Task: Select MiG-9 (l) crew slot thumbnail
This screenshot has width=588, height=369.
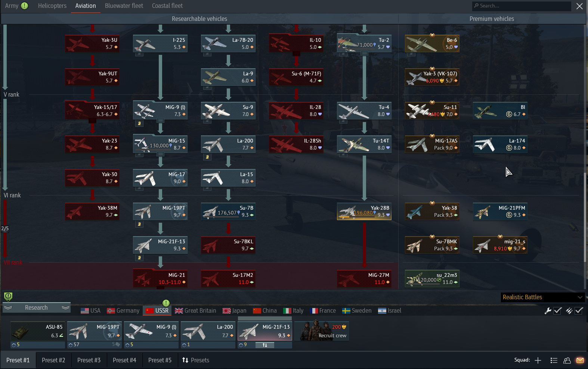Action: [151, 331]
